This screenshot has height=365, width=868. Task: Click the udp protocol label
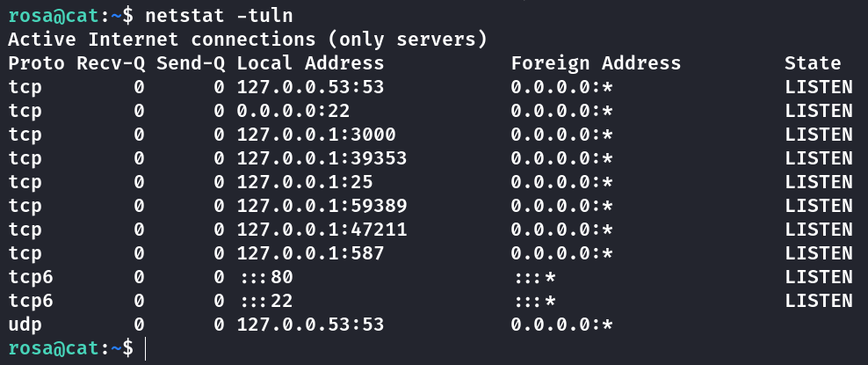click(x=25, y=325)
